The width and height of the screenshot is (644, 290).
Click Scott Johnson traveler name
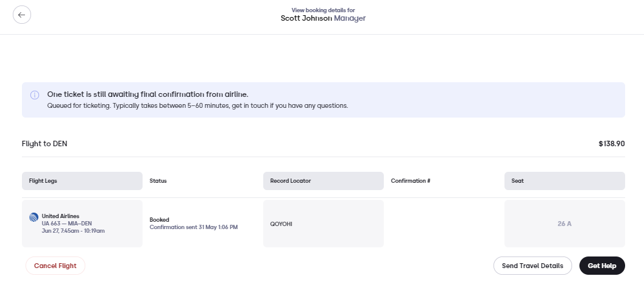click(x=306, y=18)
